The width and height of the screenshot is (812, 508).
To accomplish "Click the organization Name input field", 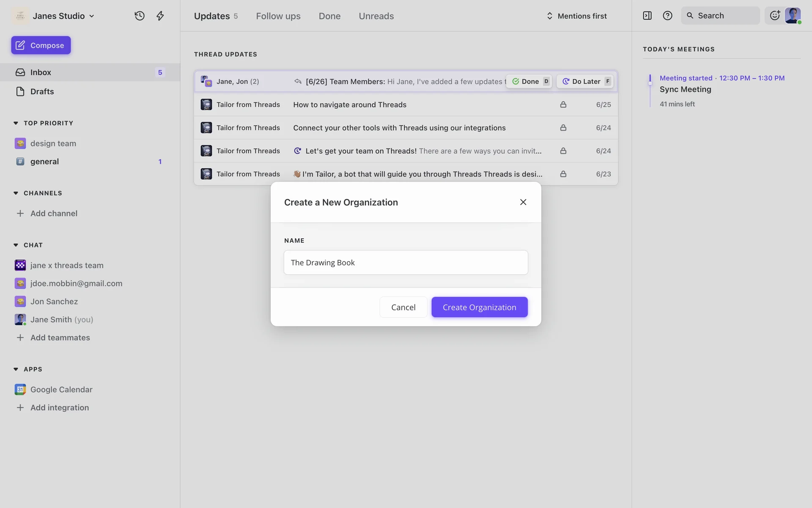I will tap(406, 262).
